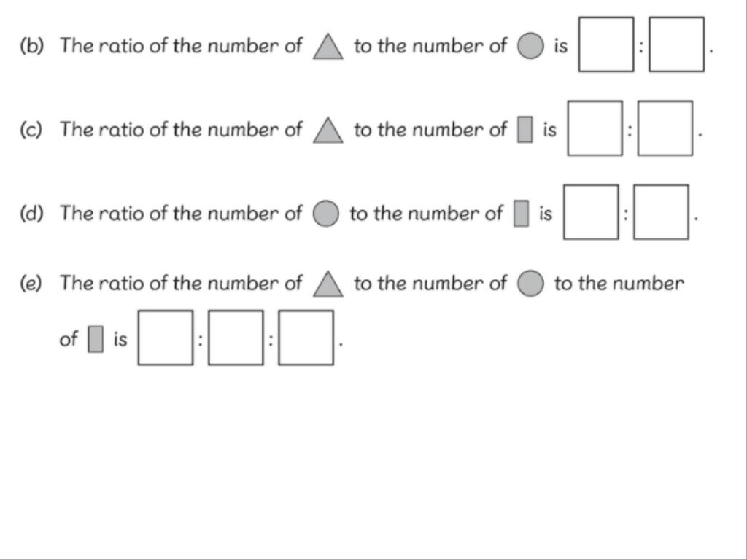747x560 pixels.
Task: Click the (b) question label
Action: [x=31, y=46]
